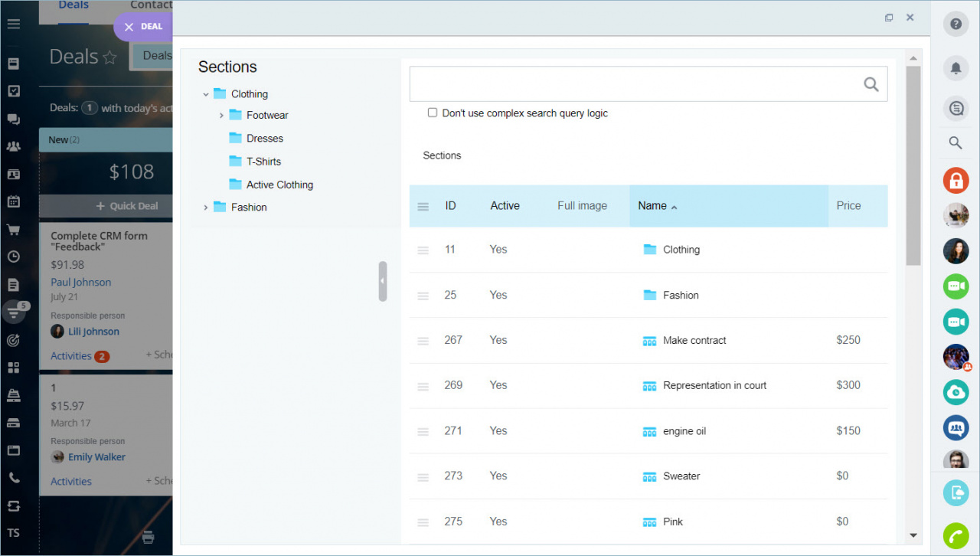Enable Don't use complex search query logic

click(433, 113)
